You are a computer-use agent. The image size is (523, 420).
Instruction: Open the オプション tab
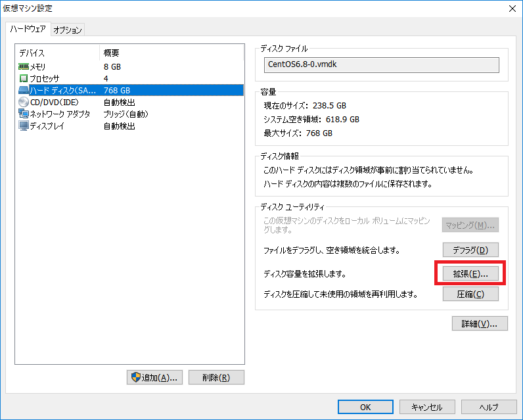[x=68, y=30]
